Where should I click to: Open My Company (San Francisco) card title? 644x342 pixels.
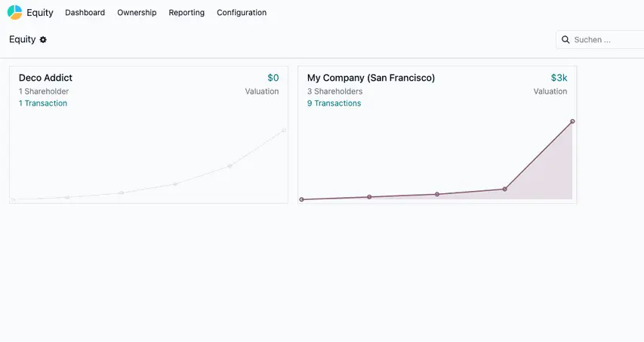(371, 78)
